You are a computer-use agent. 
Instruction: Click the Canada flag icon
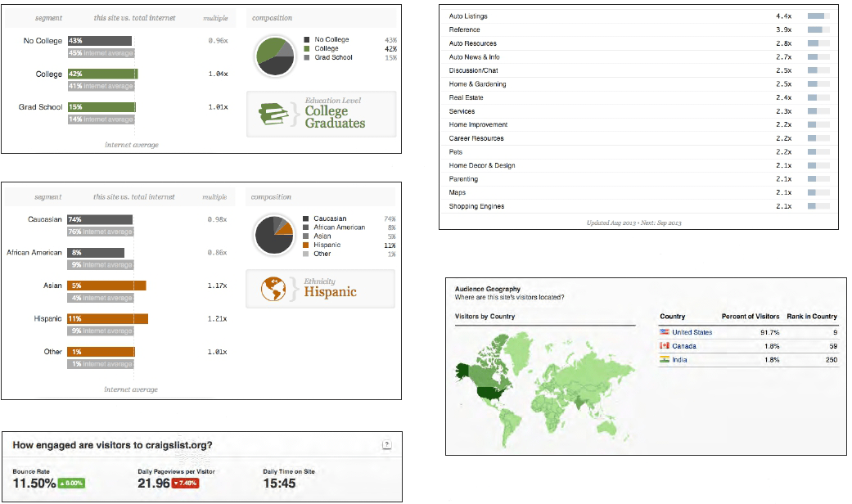click(664, 345)
